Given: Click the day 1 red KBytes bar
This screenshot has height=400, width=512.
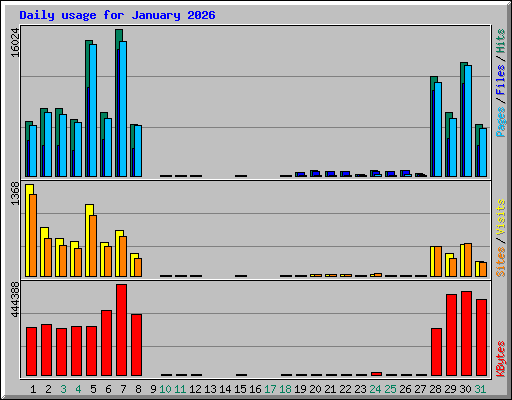Looking at the screenshot, I should point(31,352).
